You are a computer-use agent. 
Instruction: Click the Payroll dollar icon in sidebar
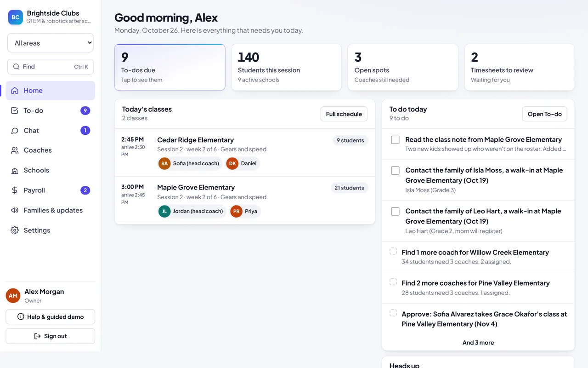click(x=15, y=190)
